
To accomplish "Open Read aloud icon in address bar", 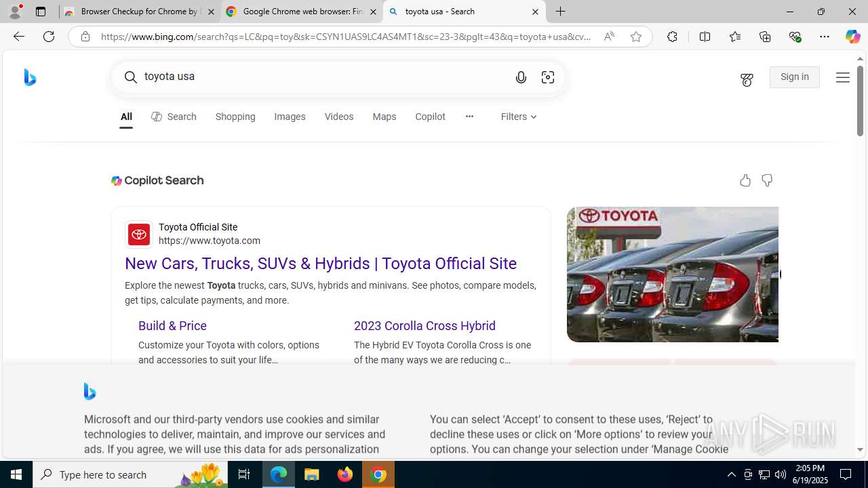I will point(609,37).
